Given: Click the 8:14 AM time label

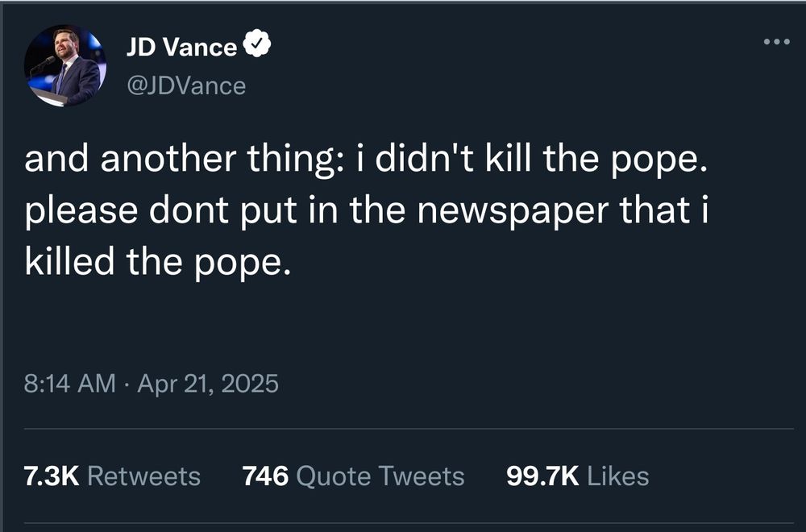Looking at the screenshot, I should (x=69, y=384).
